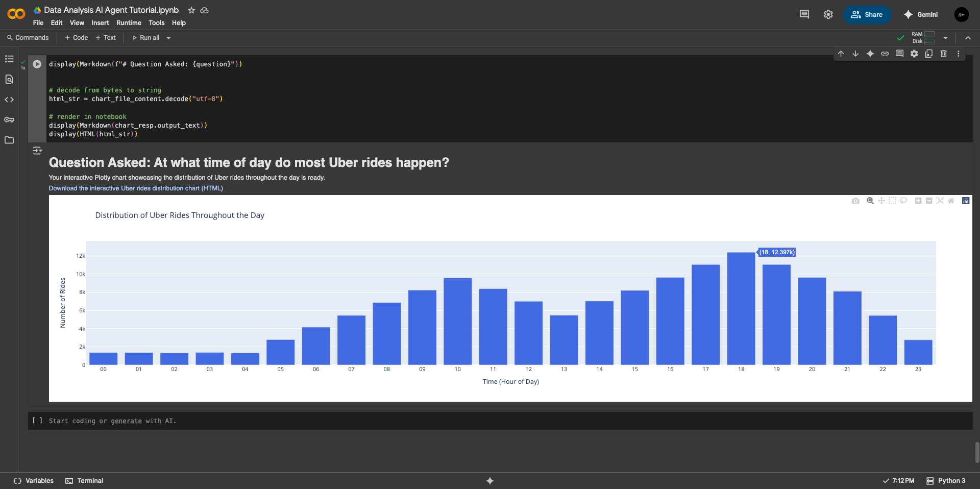This screenshot has height=489, width=980.
Task: Open secrets key sidebar icon
Action: tap(9, 120)
